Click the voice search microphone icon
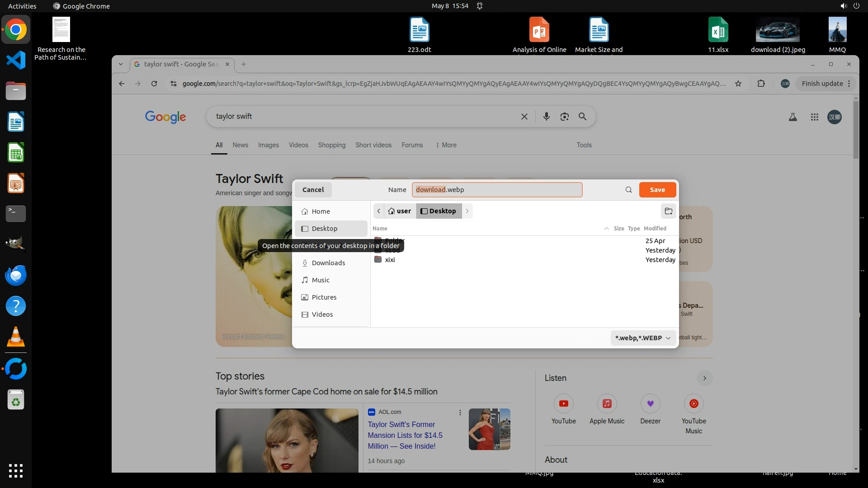This screenshot has width=868, height=488. 546,117
